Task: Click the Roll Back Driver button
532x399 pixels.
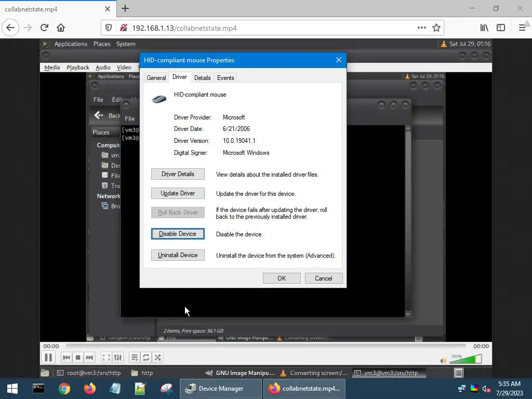Action: 178,212
